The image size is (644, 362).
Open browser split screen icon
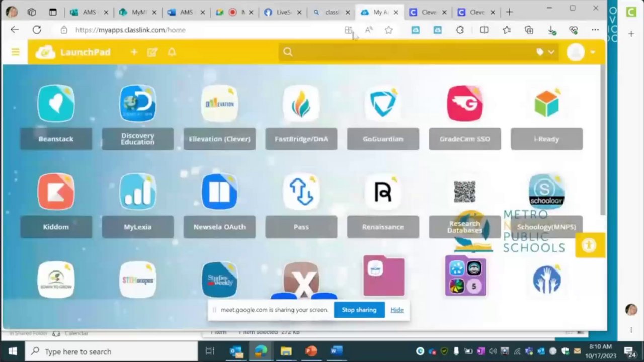[x=484, y=30]
